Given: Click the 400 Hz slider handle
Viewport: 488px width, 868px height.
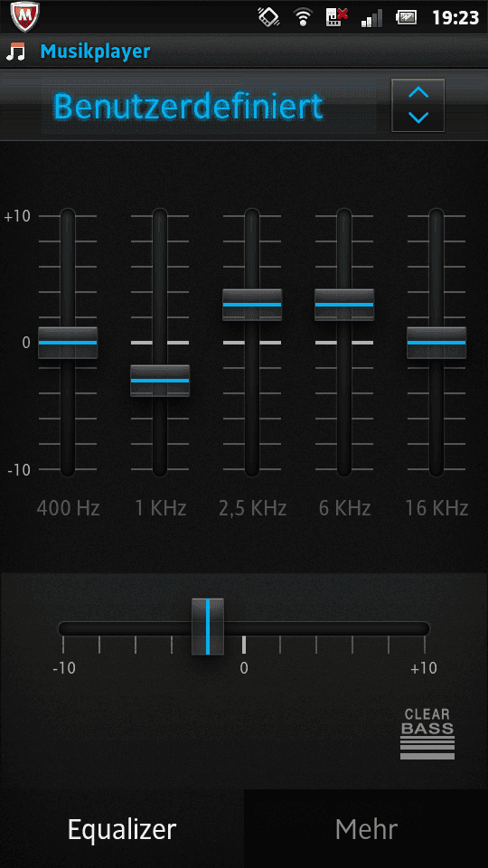Looking at the screenshot, I should click(x=68, y=343).
